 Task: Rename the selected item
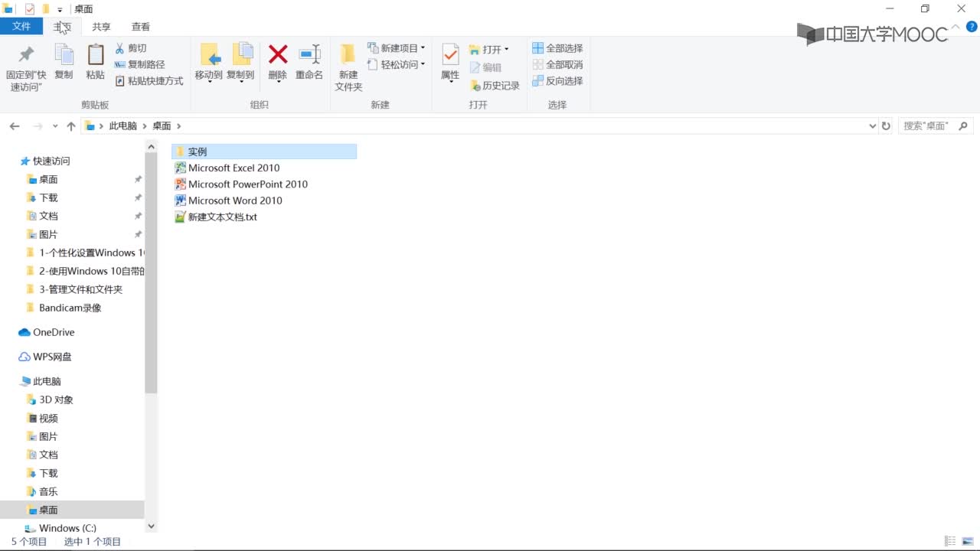click(x=309, y=62)
